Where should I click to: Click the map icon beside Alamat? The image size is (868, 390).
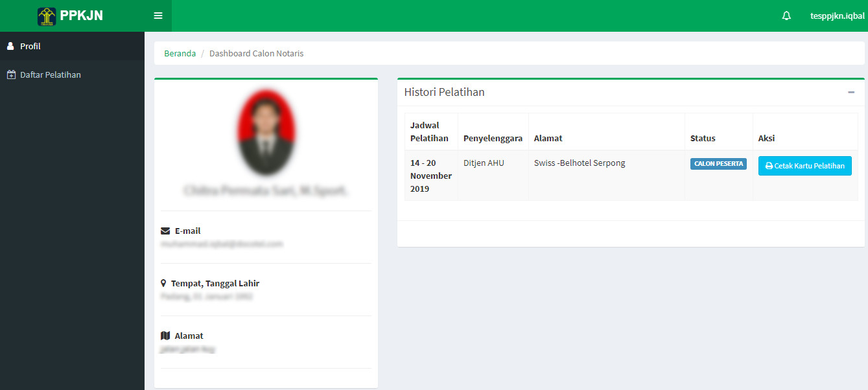(165, 336)
